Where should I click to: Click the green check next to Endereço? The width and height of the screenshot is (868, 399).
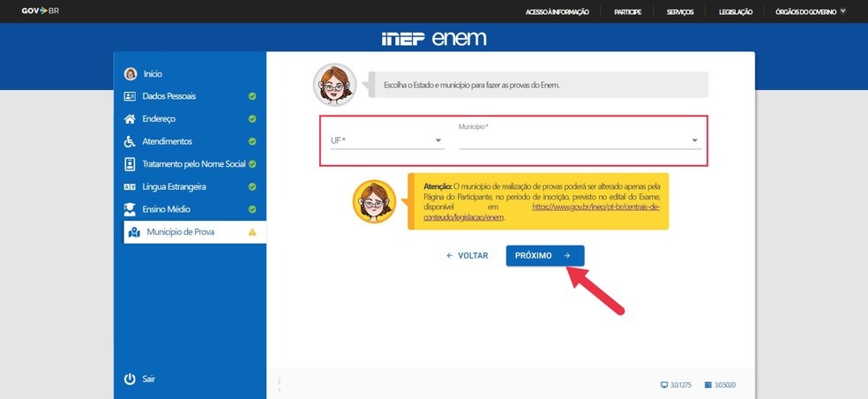(x=252, y=118)
